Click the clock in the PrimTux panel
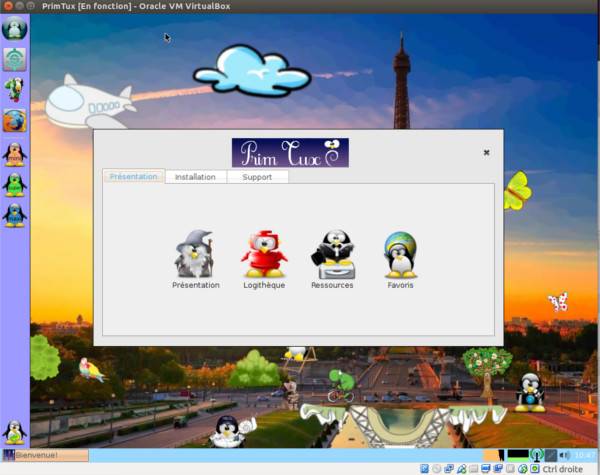600x475 pixels. click(585, 455)
